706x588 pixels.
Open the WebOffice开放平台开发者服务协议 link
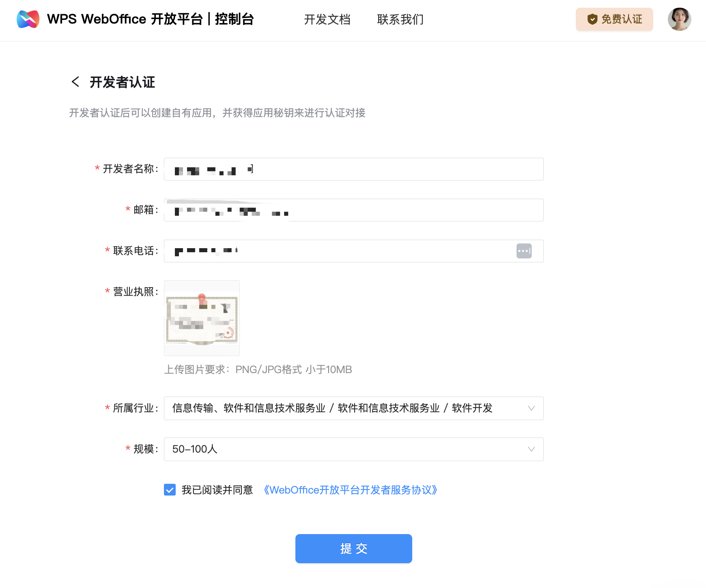click(350, 490)
